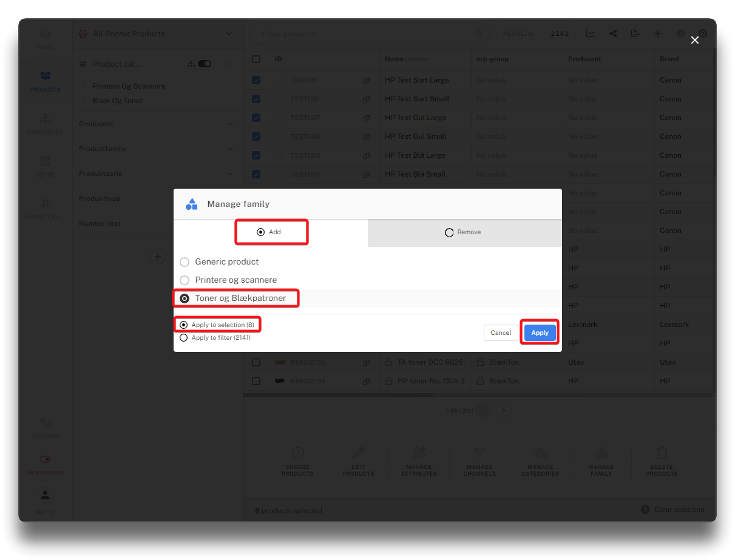Select the Generic product radio option

[185, 262]
